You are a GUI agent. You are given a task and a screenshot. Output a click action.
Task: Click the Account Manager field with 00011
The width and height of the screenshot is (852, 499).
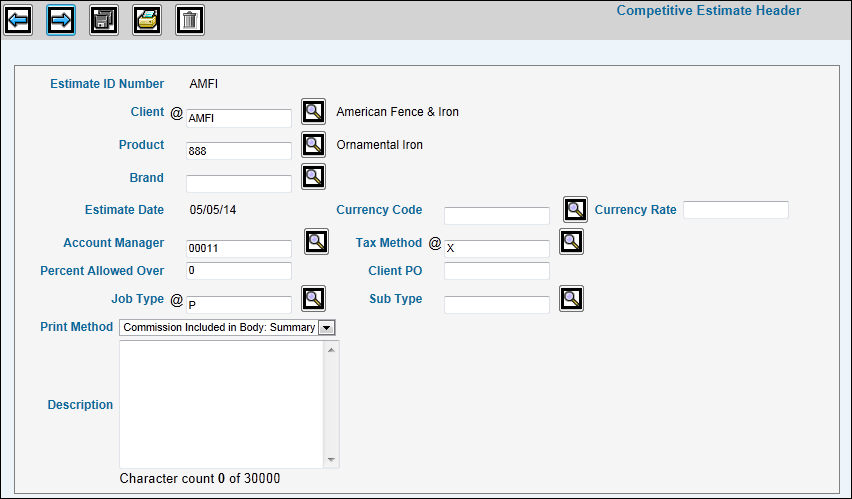click(x=239, y=248)
